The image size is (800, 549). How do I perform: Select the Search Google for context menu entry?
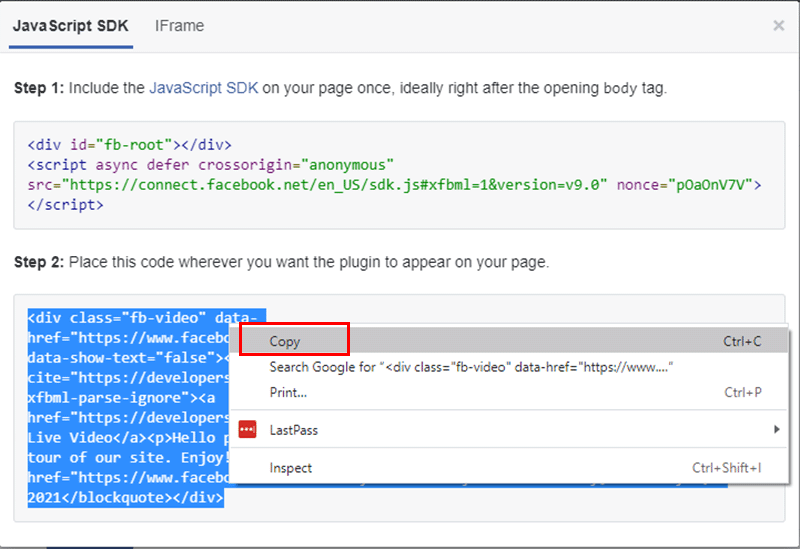pyautogui.click(x=509, y=367)
